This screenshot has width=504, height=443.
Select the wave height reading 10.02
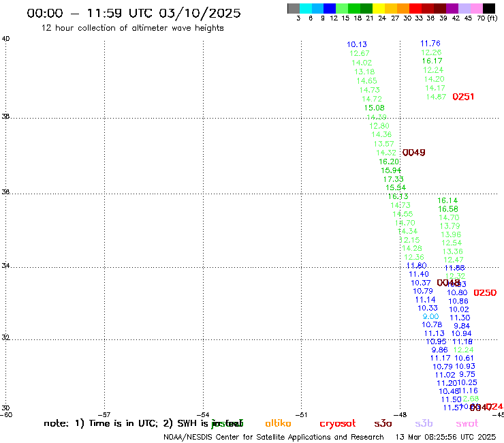458,309
